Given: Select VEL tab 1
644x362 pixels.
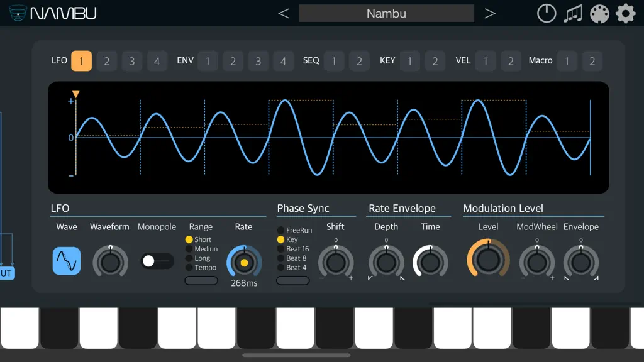Looking at the screenshot, I should pyautogui.click(x=486, y=61).
